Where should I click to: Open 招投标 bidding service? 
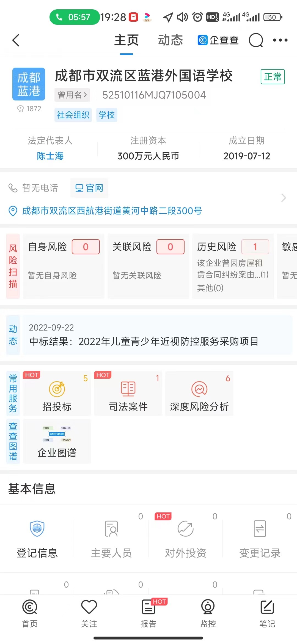pyautogui.click(x=57, y=394)
